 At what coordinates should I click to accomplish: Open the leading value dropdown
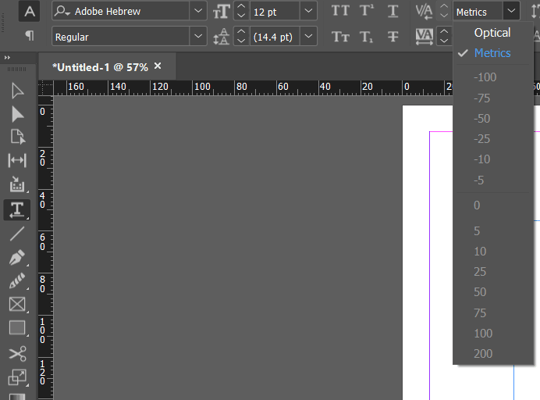(x=309, y=36)
